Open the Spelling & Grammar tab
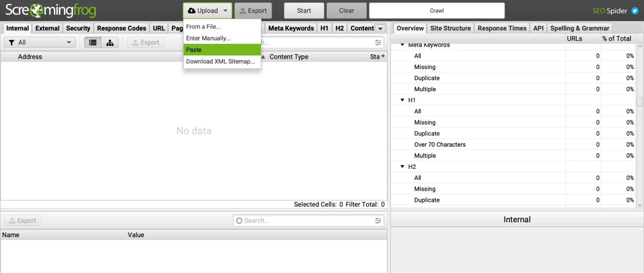 [580, 28]
